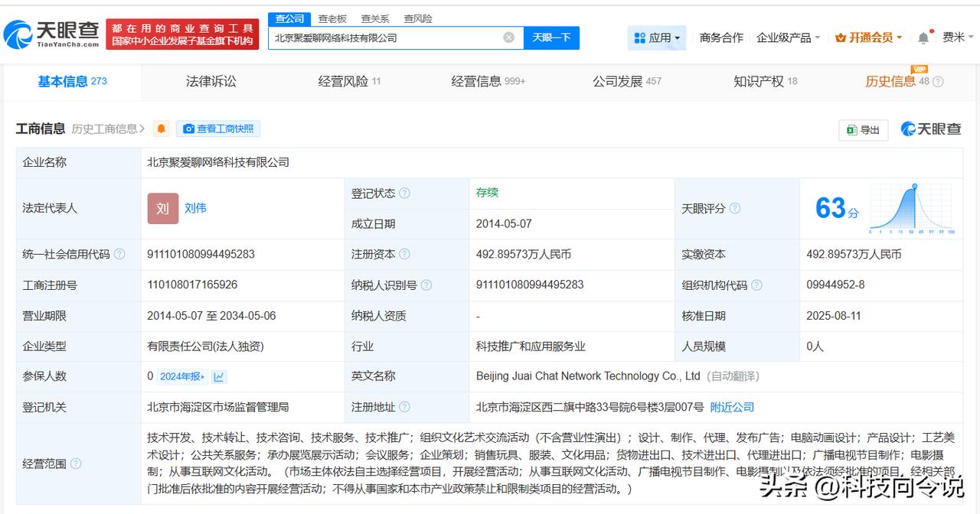Click the 天眼评分 distribution curve chart

pyautogui.click(x=912, y=208)
